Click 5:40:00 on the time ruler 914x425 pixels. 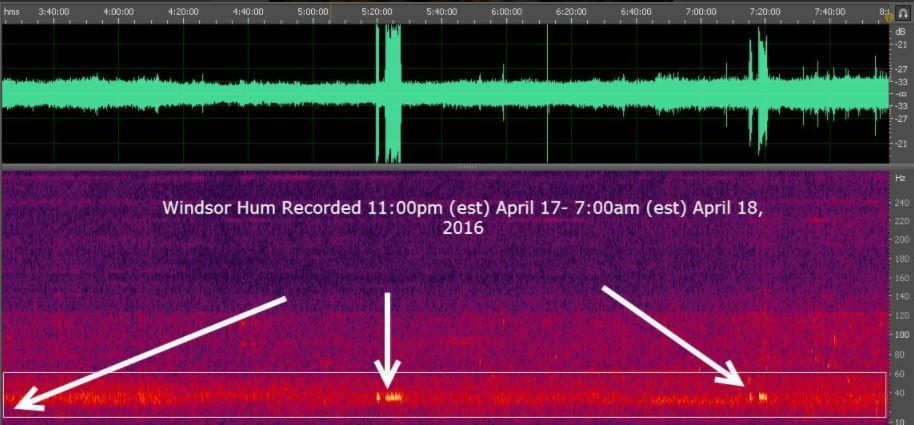442,12
